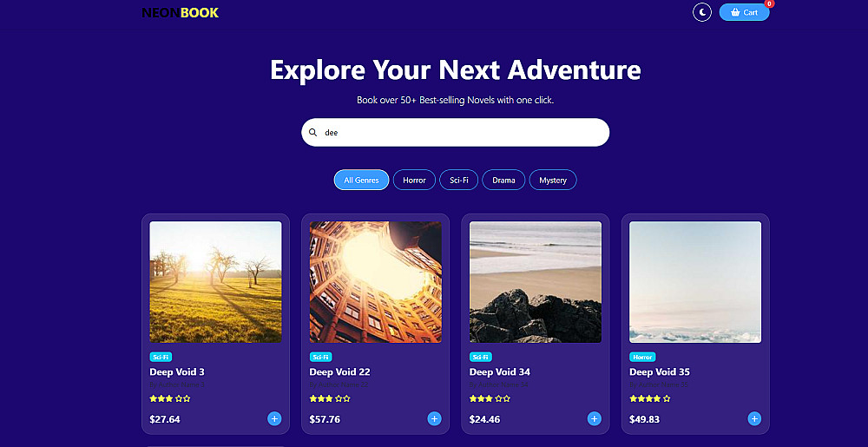Click the NEONBOOK logo

[180, 12]
